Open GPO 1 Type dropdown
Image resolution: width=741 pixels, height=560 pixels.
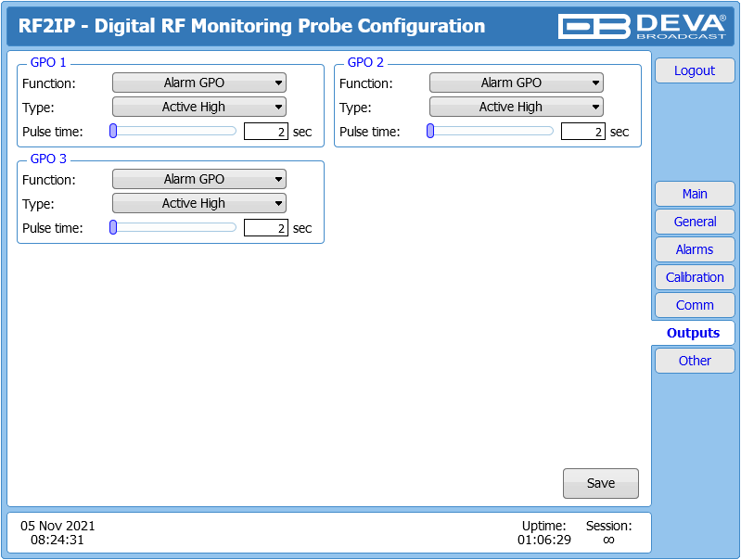(198, 108)
